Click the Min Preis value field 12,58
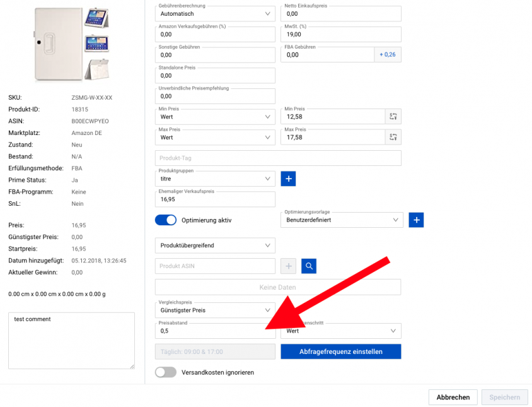 tap(333, 117)
